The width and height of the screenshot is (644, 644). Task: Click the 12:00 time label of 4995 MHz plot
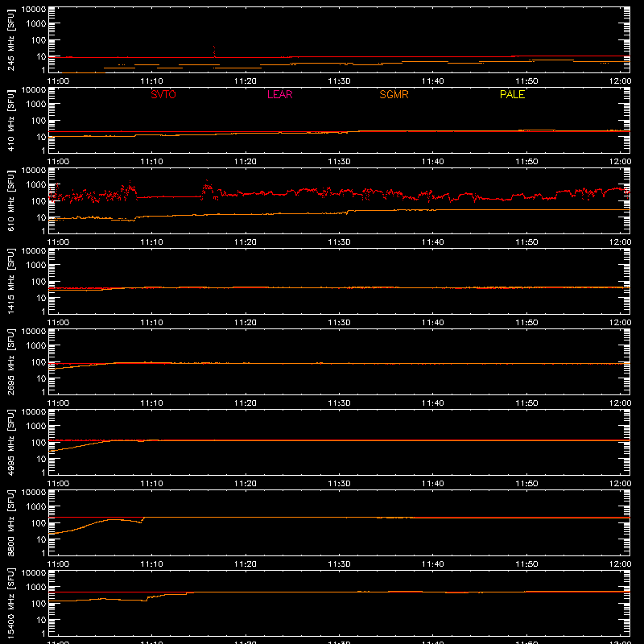pyautogui.click(x=620, y=484)
